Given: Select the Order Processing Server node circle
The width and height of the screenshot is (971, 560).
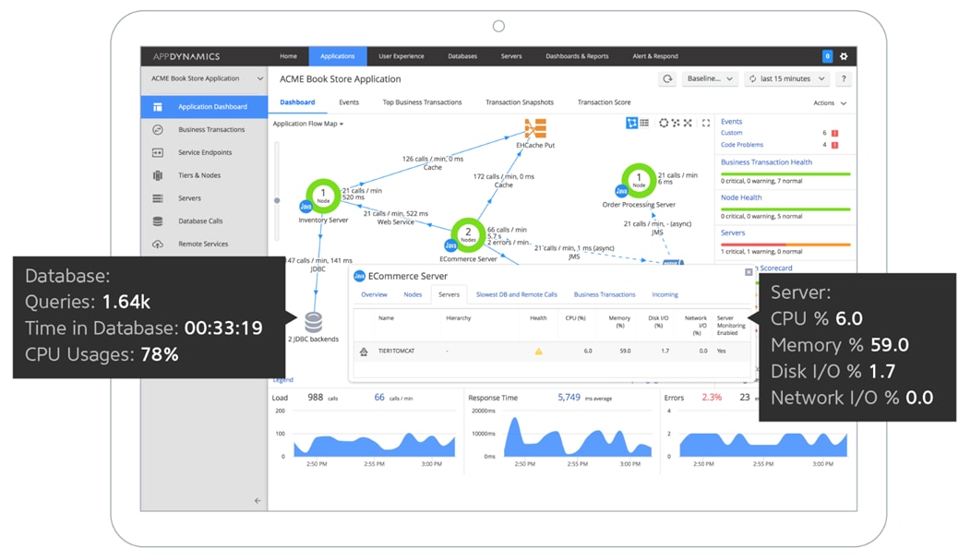Looking at the screenshot, I should 639,180.
